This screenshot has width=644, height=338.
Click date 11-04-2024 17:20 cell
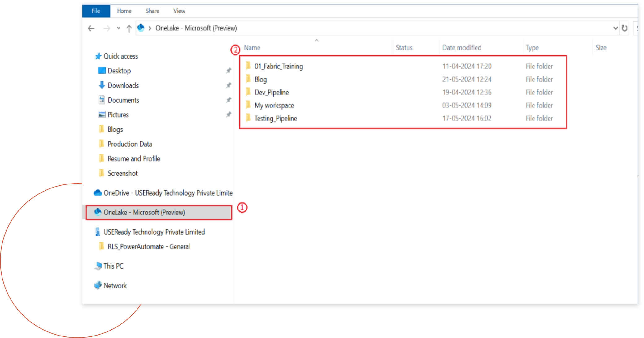[x=467, y=66]
